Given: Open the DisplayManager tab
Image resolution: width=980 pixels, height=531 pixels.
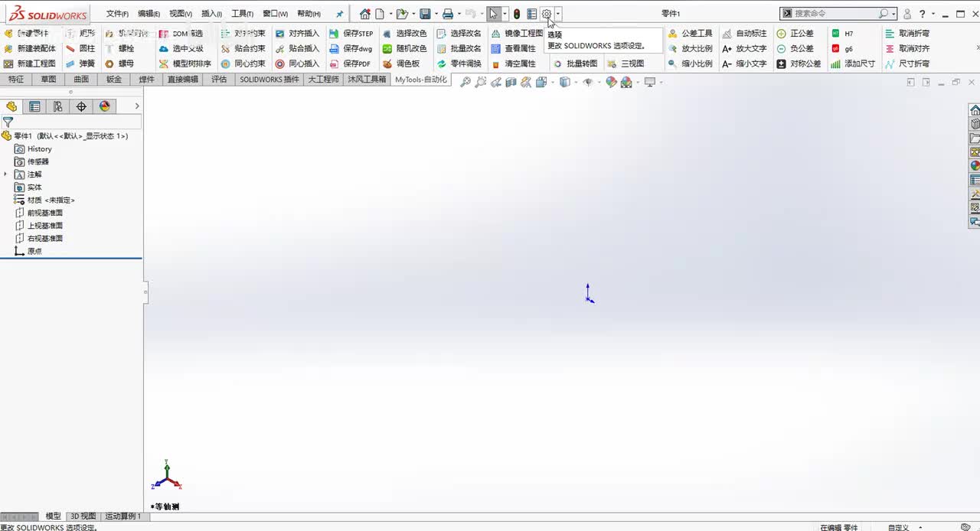Looking at the screenshot, I should tap(105, 106).
